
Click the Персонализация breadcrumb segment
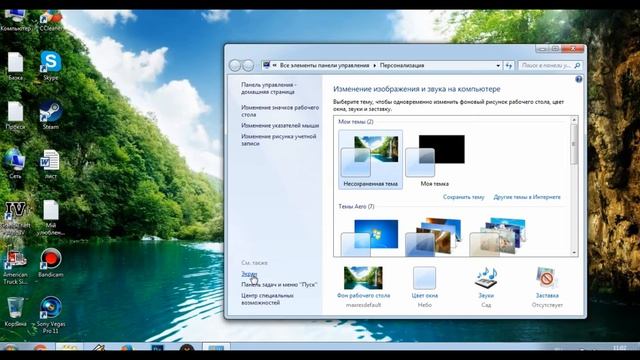[x=402, y=65]
